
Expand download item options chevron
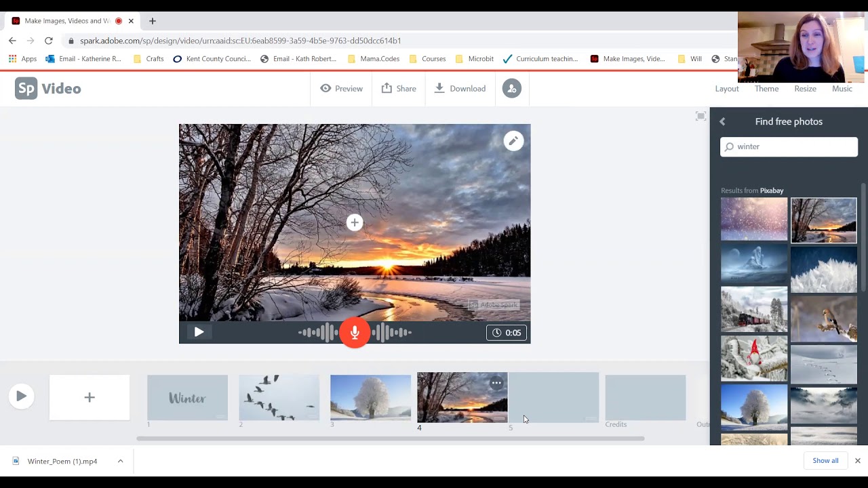coord(120,461)
